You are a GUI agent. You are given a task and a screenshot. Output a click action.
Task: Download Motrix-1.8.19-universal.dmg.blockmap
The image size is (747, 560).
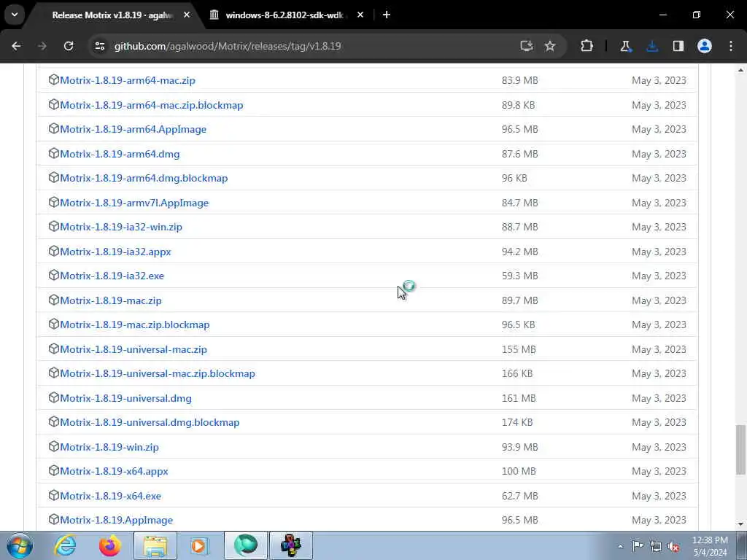coord(150,422)
